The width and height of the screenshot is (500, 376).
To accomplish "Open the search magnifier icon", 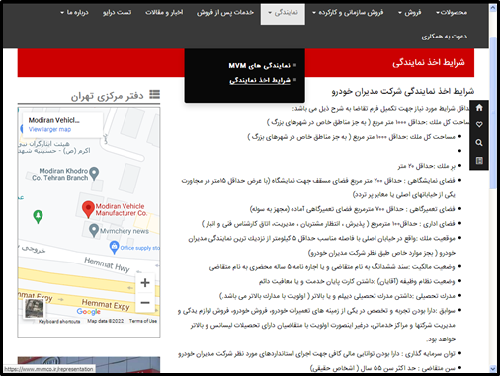I will click(x=479, y=143).
